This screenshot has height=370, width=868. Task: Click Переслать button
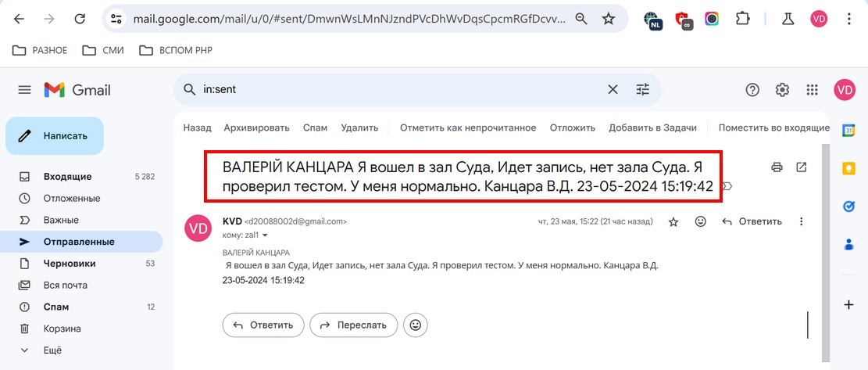click(x=354, y=325)
